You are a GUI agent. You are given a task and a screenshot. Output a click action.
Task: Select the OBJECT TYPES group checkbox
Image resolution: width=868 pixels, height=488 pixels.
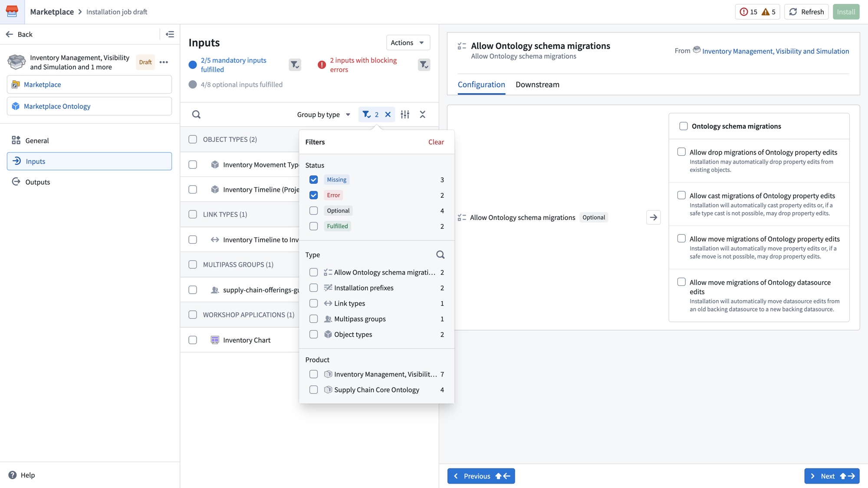[x=193, y=139]
